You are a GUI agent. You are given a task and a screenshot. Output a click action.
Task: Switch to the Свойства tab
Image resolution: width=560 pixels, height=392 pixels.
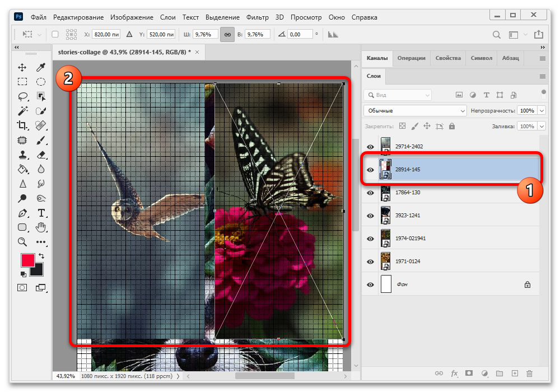[448, 58]
